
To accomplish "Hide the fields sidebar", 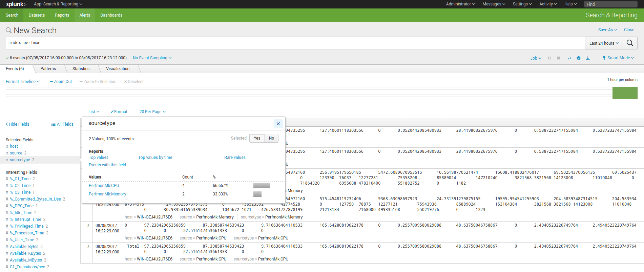I will [18, 124].
